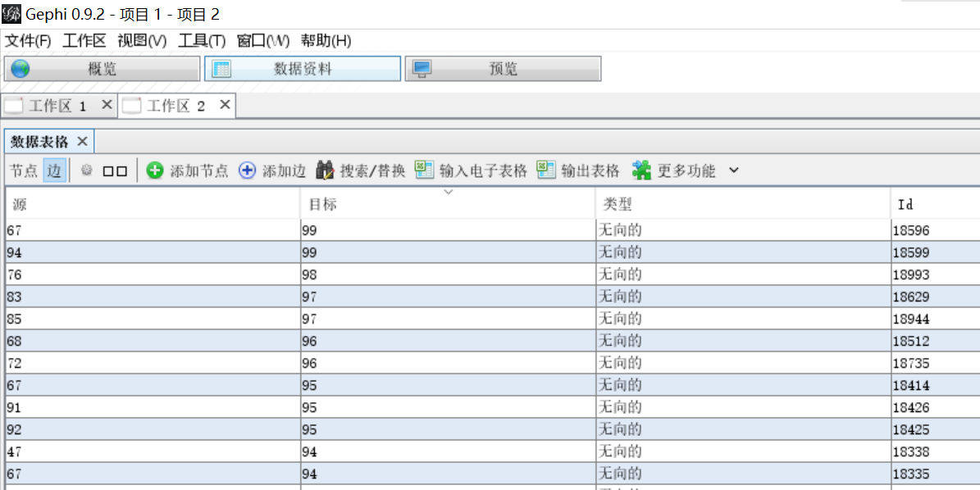Click the 输入电子表格 spreadsheet import icon
Viewport: 980px width, 490px height.
coord(425,170)
